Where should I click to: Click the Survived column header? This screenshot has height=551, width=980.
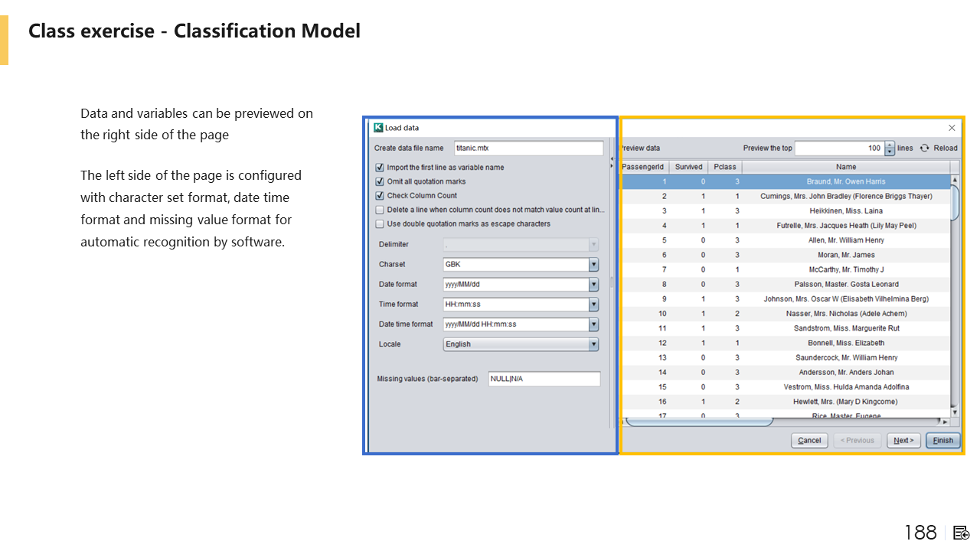click(688, 167)
